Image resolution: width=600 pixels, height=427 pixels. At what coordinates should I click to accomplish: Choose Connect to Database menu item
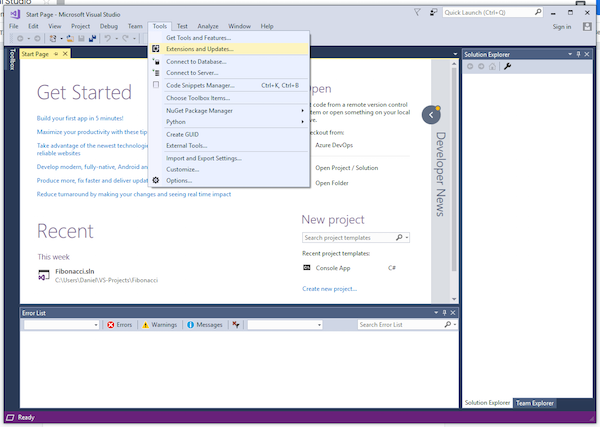click(229, 62)
